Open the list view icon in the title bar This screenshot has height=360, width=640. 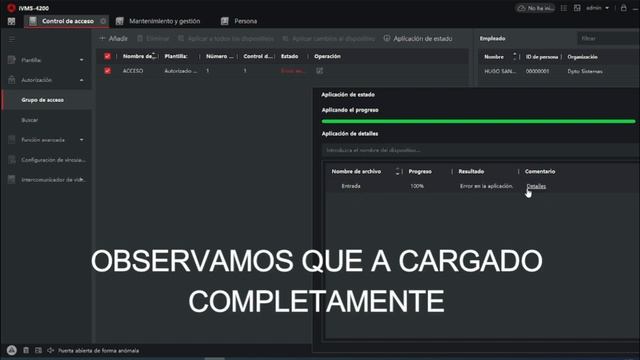[x=564, y=8]
